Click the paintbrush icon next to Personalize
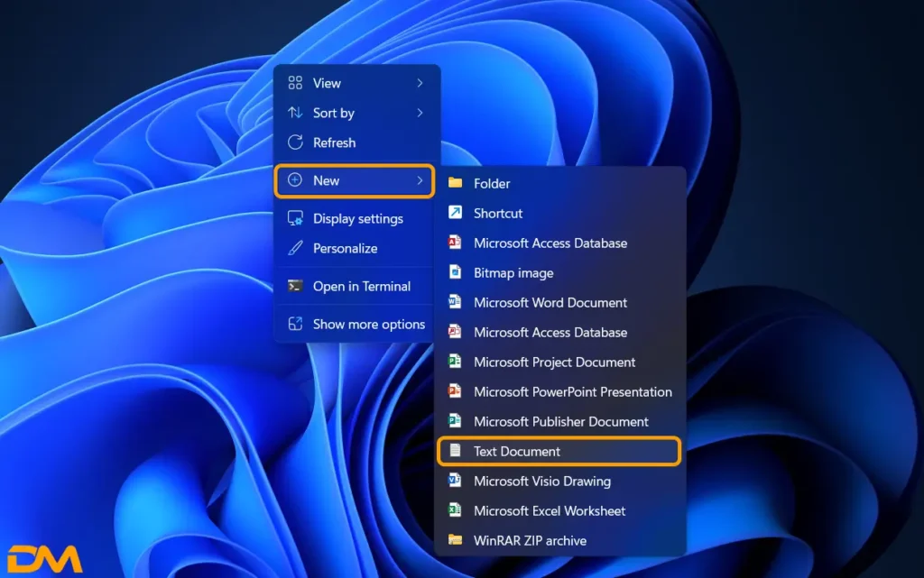Viewport: 924px width, 578px height. (x=295, y=248)
